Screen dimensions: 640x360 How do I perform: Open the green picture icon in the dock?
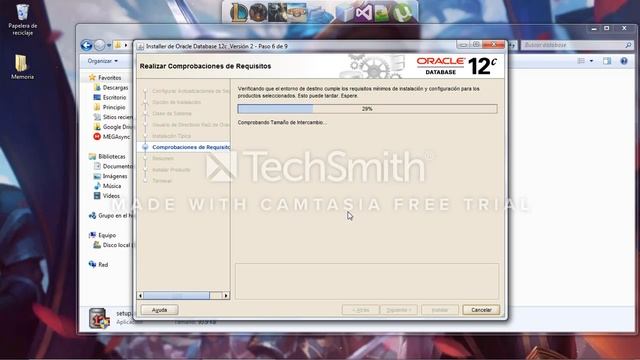[x=382, y=13]
